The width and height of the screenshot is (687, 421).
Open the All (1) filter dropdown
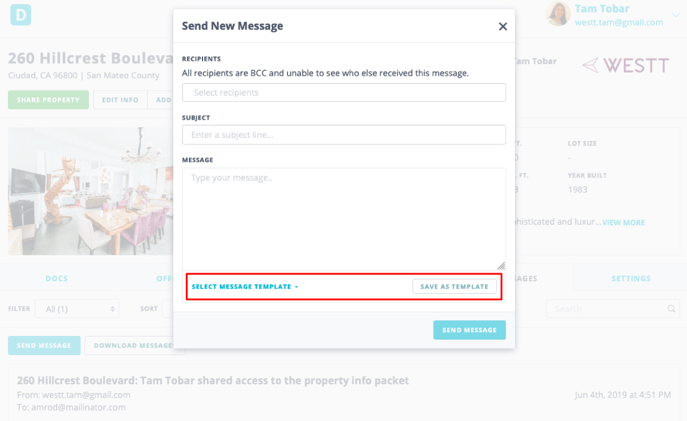click(77, 309)
